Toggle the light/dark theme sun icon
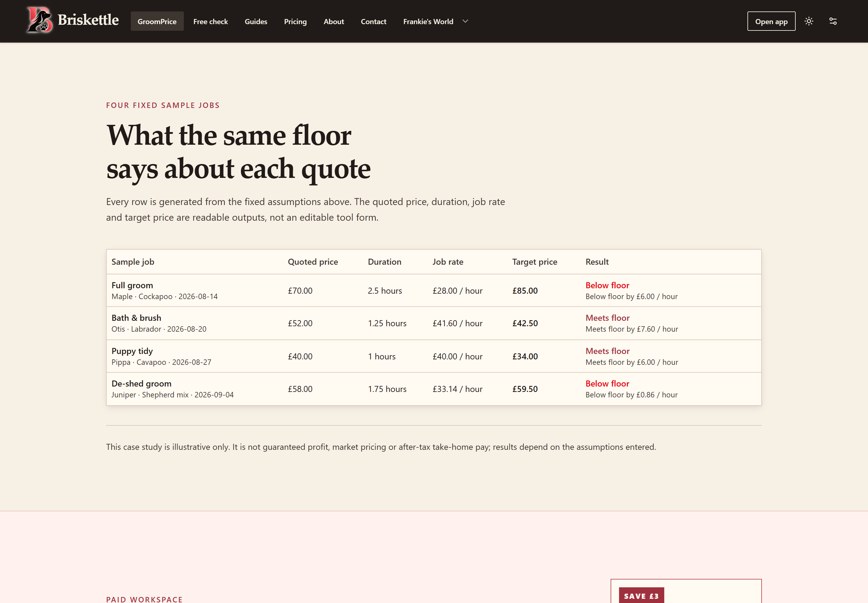The image size is (868, 603). tap(809, 21)
